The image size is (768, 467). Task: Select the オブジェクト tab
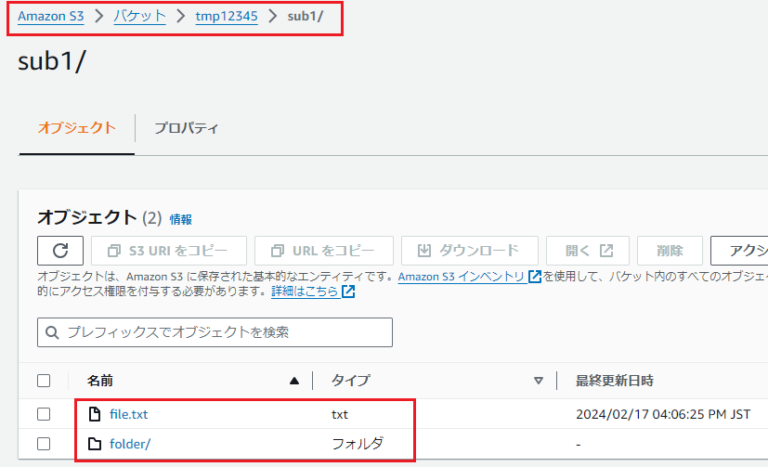pyautogui.click(x=77, y=128)
